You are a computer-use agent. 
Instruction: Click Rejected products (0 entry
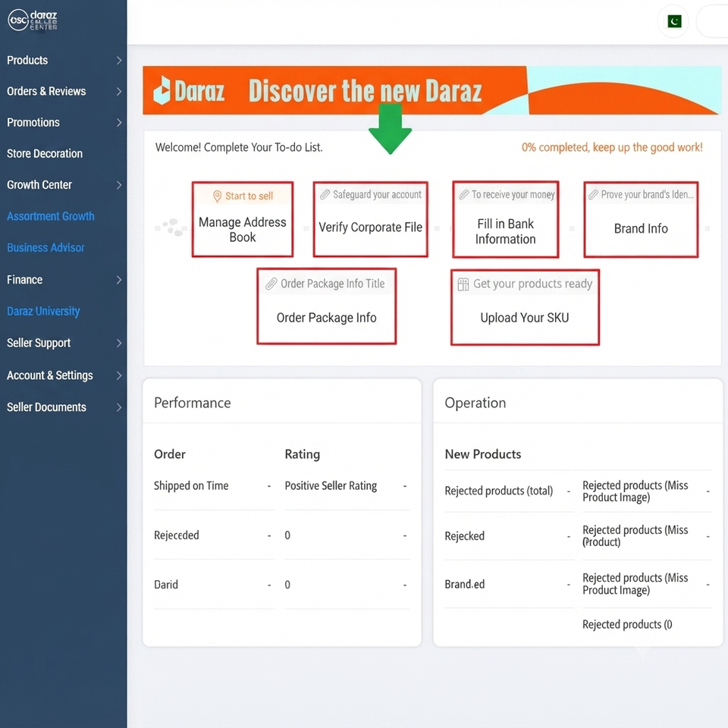tap(627, 624)
